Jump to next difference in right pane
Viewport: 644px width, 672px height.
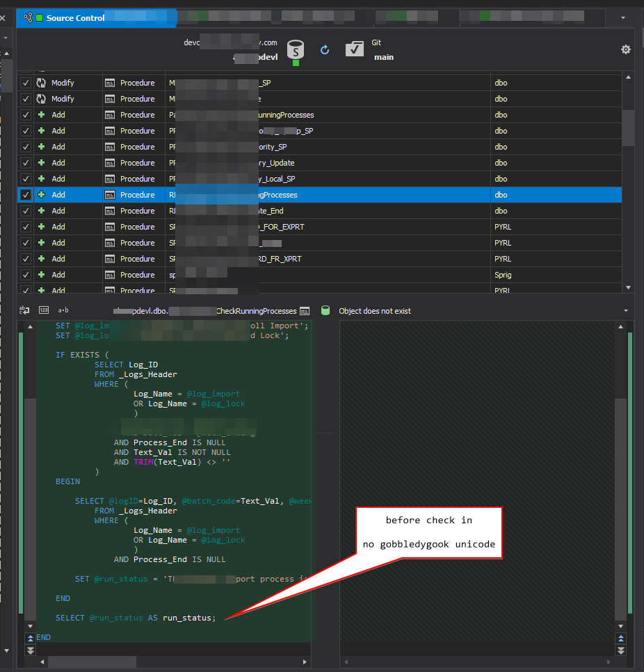[621, 650]
